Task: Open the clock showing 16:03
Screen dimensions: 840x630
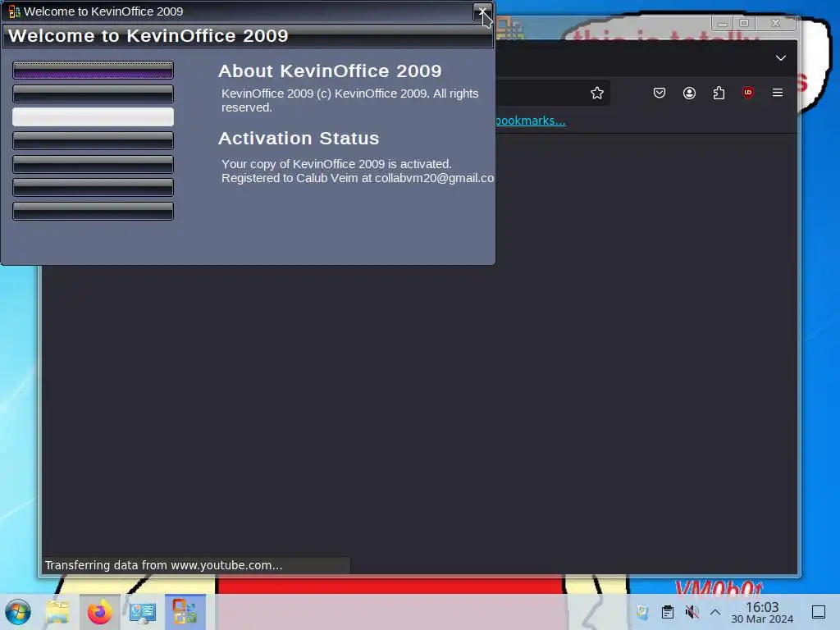Action: click(762, 612)
